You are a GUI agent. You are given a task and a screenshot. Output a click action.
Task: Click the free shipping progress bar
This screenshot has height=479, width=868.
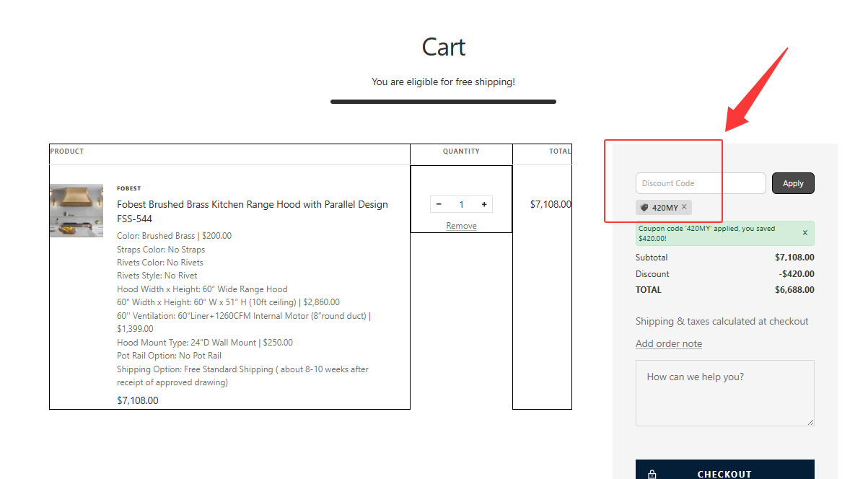[443, 102]
